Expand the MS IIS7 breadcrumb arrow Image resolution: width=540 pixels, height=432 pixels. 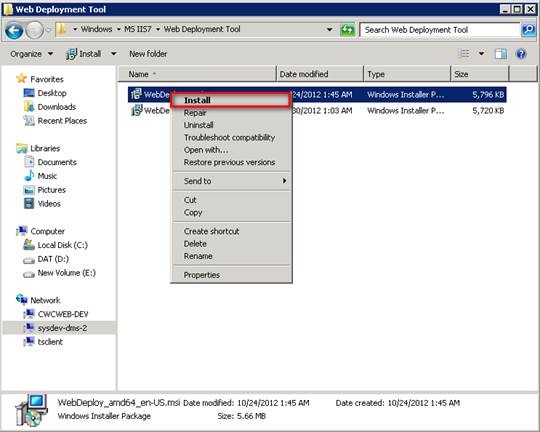click(118, 30)
